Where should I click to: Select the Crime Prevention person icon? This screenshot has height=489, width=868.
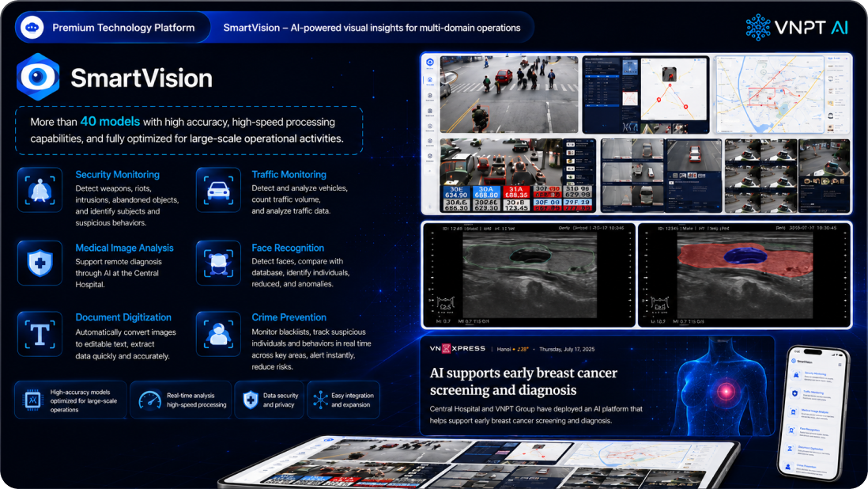tap(218, 334)
